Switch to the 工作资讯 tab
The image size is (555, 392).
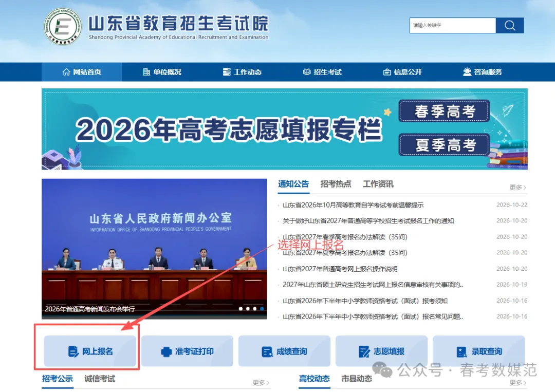(378, 184)
